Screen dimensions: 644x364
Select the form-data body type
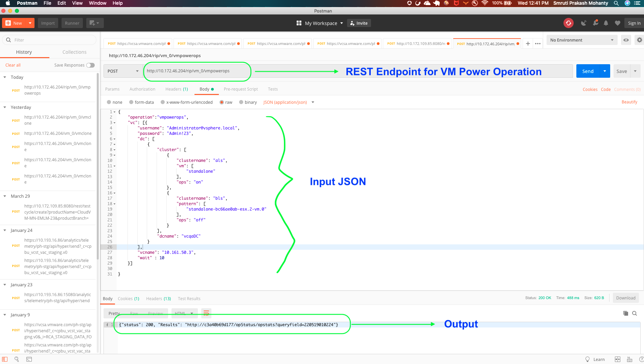[x=131, y=102]
